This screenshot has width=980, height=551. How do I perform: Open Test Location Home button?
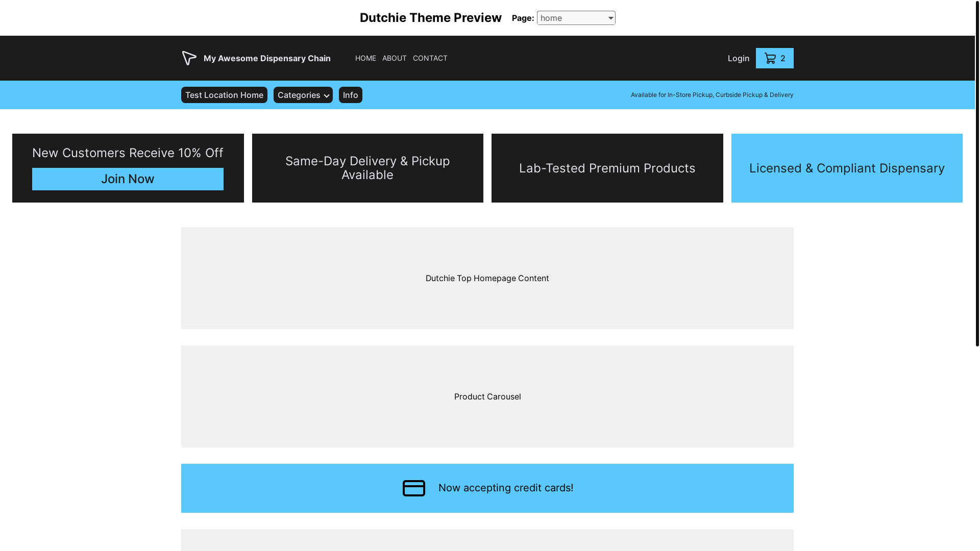[x=224, y=95]
